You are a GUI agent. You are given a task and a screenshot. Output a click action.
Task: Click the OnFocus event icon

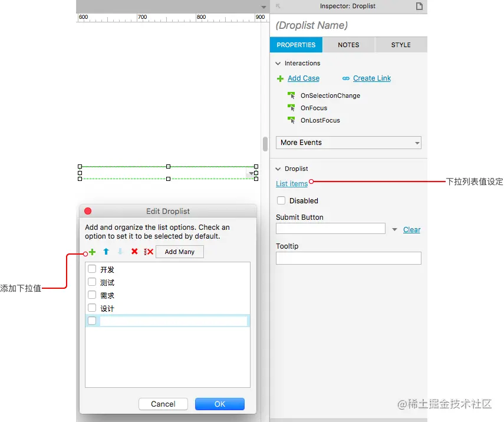click(x=291, y=108)
